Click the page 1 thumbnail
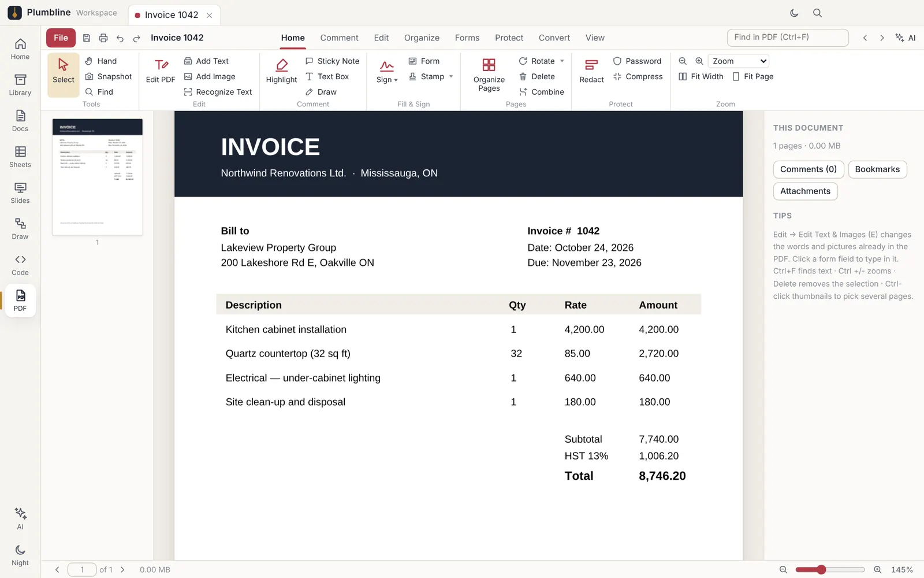 point(98,177)
